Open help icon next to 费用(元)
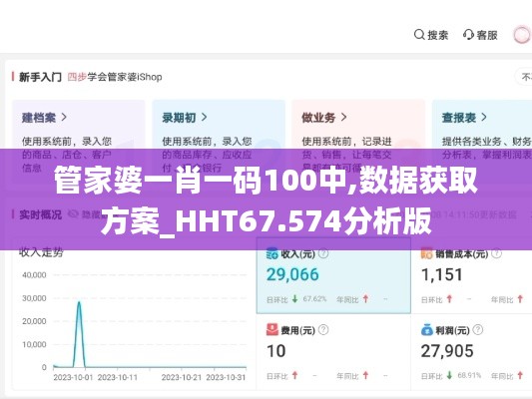The height and width of the screenshot is (399, 532). point(323,329)
